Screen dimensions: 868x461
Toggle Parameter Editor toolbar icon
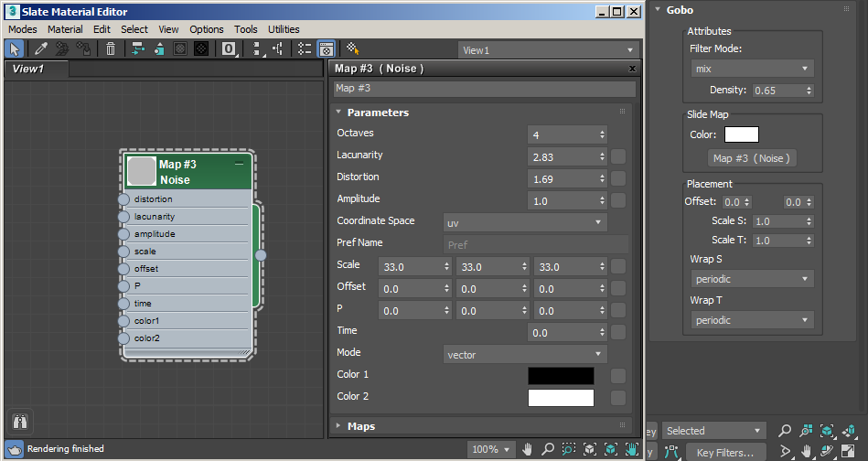(326, 48)
